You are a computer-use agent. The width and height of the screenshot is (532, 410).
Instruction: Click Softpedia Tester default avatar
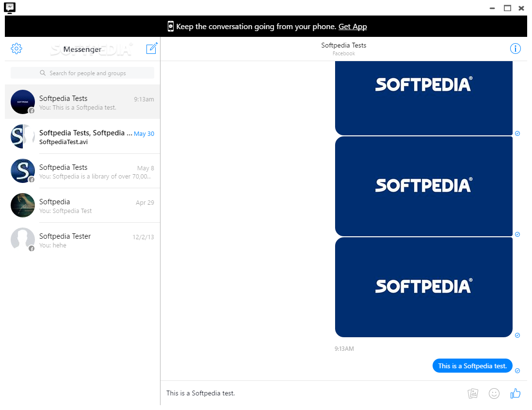[23, 240]
